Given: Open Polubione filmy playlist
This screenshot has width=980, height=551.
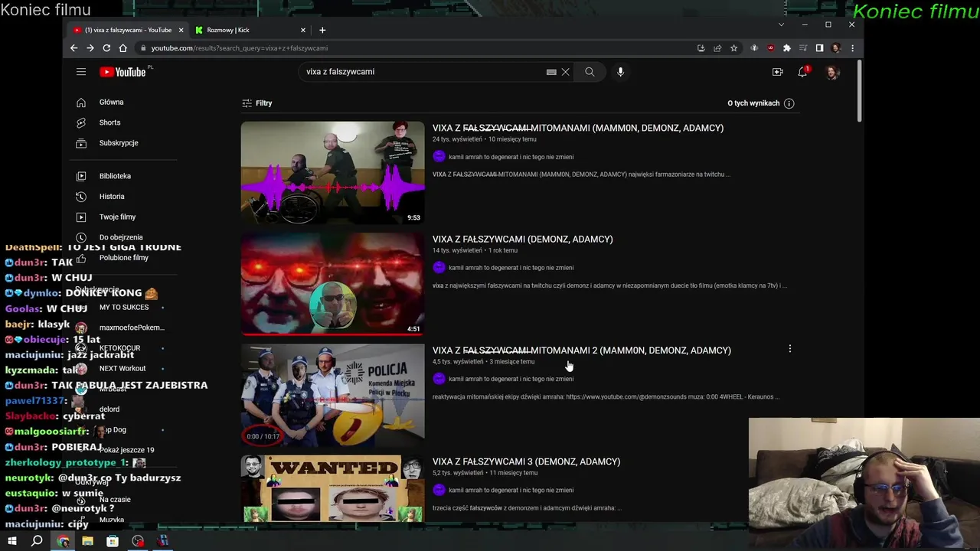Looking at the screenshot, I should tap(122, 258).
